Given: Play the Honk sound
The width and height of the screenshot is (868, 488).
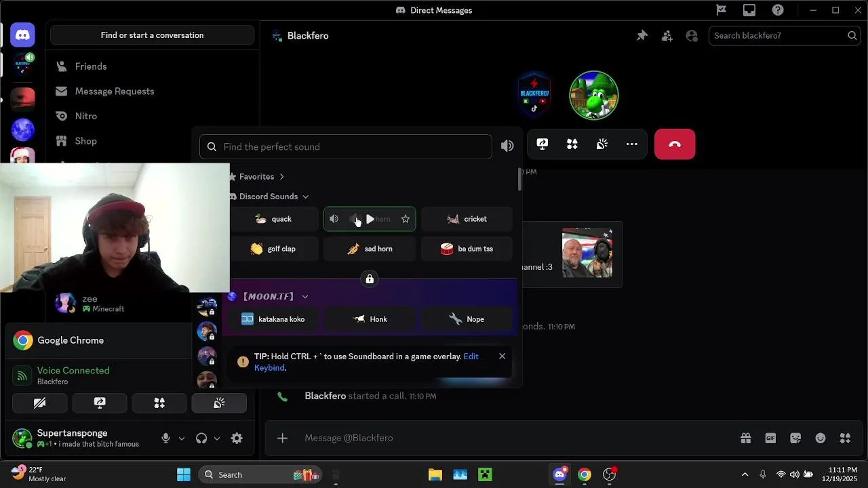Looking at the screenshot, I should pyautogui.click(x=370, y=319).
